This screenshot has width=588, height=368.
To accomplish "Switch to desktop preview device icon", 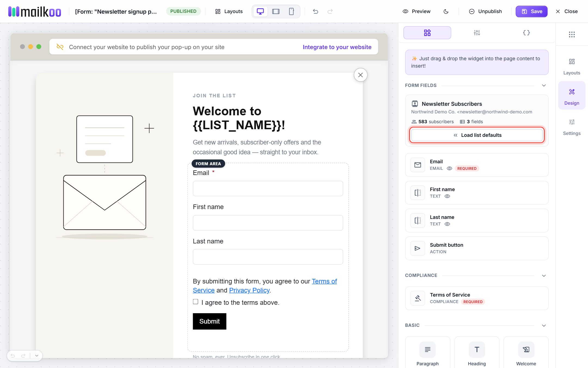I will click(x=260, y=11).
